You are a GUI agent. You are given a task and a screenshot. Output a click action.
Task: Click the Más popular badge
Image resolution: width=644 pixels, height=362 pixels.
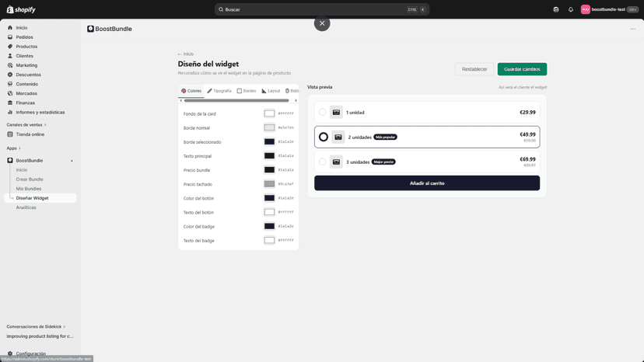[385, 137]
